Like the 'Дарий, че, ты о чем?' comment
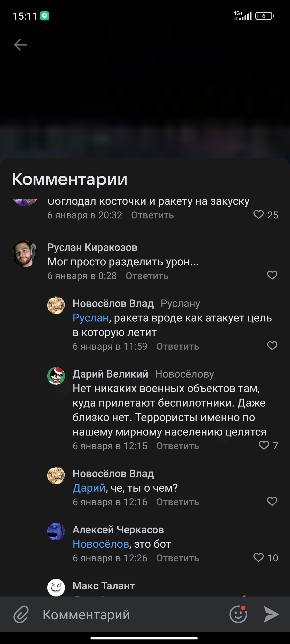 tap(272, 501)
